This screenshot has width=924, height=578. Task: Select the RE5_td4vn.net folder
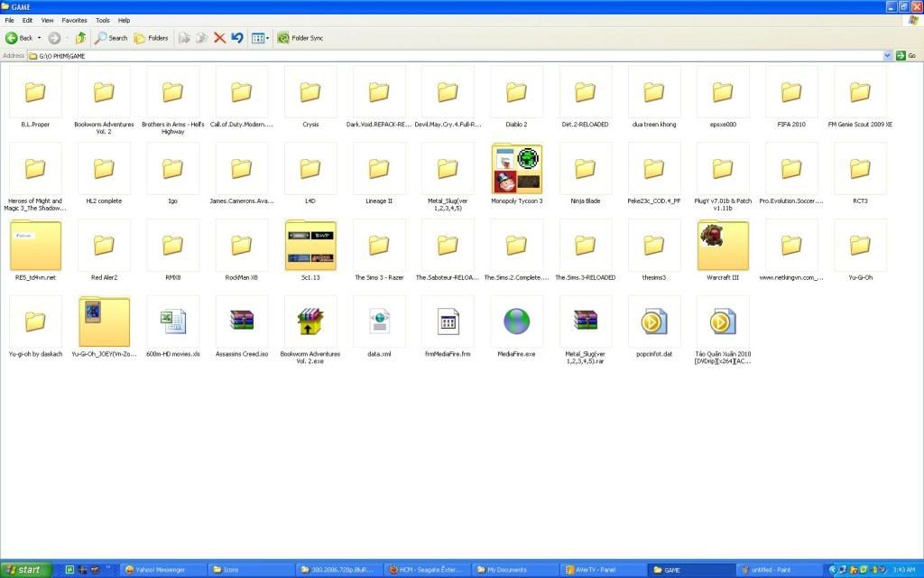(x=35, y=251)
